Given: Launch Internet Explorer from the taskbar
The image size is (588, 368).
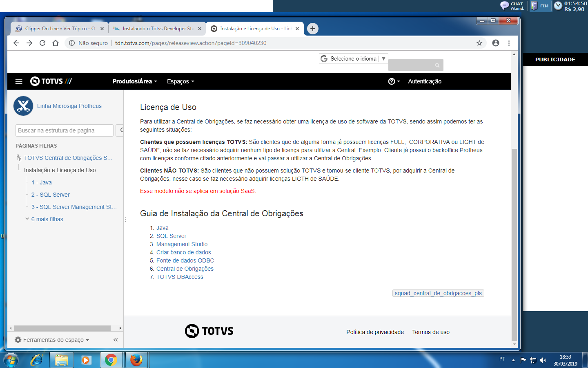Looking at the screenshot, I should tap(37, 360).
